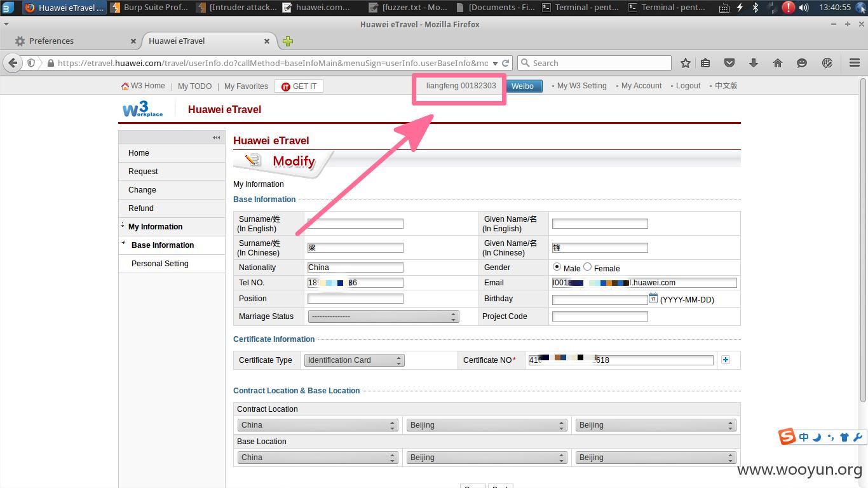Select the Male gender radio button
This screenshot has width=868, height=488.
[557, 268]
